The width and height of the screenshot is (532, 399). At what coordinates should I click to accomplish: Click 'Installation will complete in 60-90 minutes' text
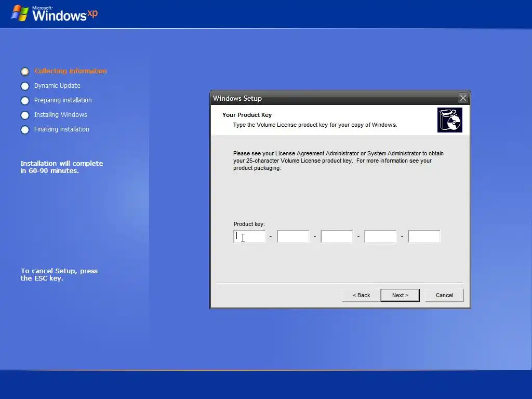point(62,167)
